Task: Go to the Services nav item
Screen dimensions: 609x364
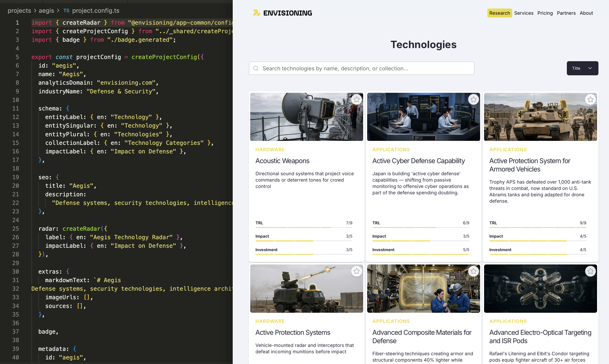Action: [x=524, y=13]
